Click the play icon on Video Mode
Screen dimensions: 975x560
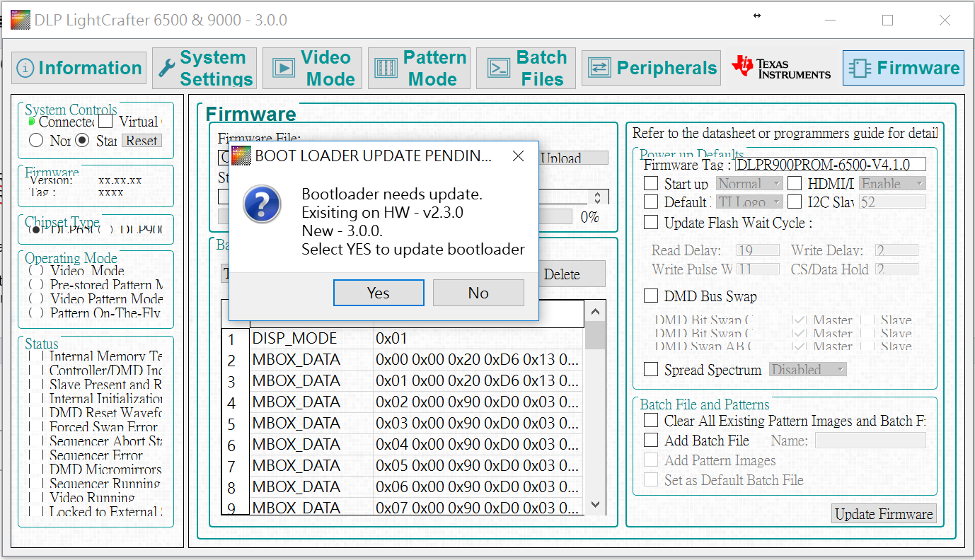284,69
